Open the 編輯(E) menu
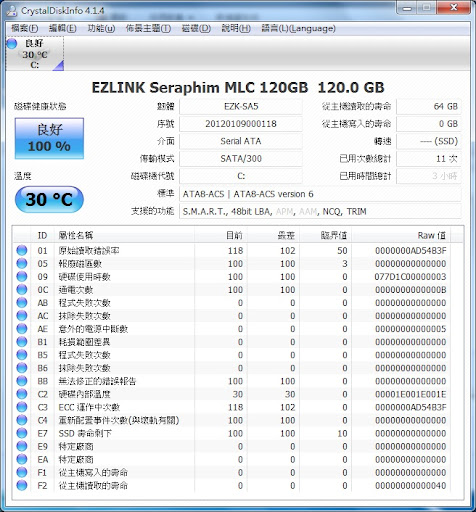This screenshot has height=512, width=476. [62, 28]
